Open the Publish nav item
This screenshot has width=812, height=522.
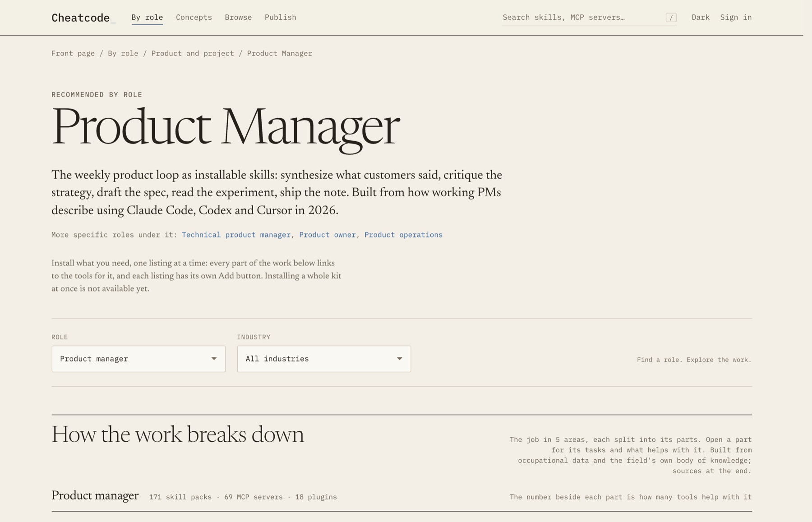(x=281, y=17)
